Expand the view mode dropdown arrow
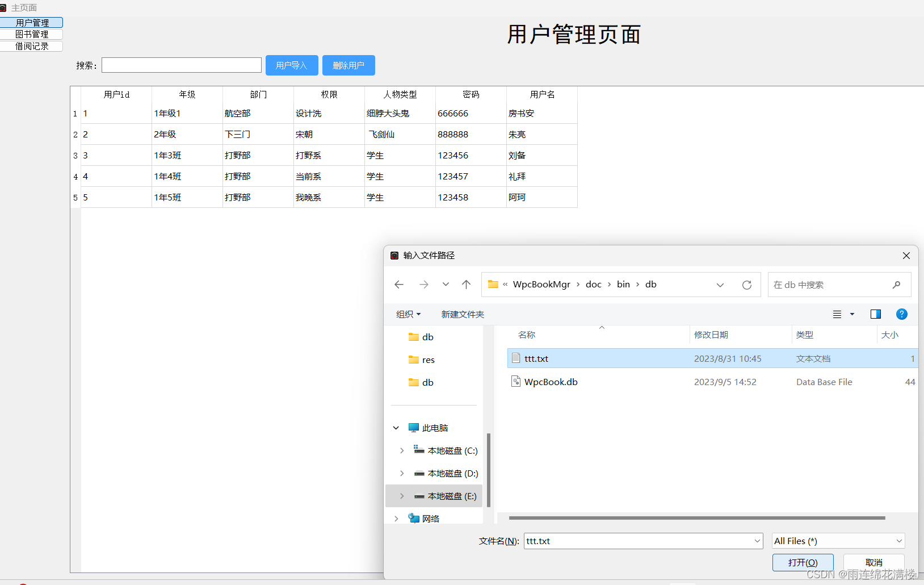The width and height of the screenshot is (924, 585). click(x=852, y=314)
